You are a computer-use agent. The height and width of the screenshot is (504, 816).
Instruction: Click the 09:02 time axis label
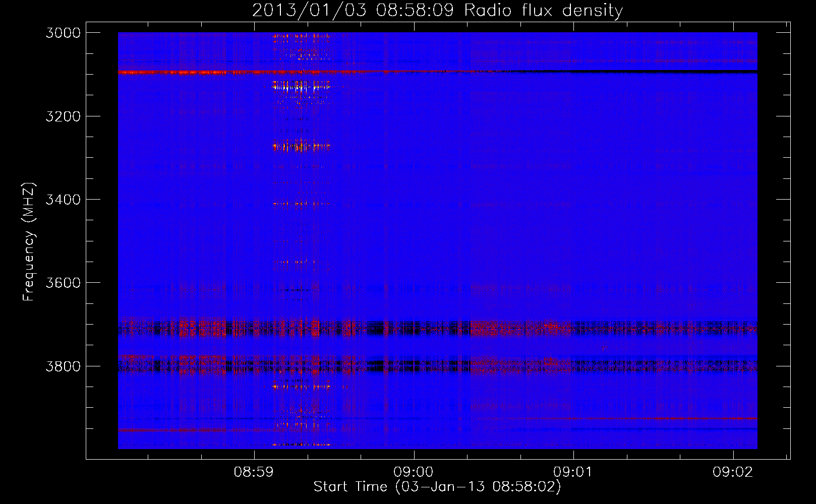[733, 472]
